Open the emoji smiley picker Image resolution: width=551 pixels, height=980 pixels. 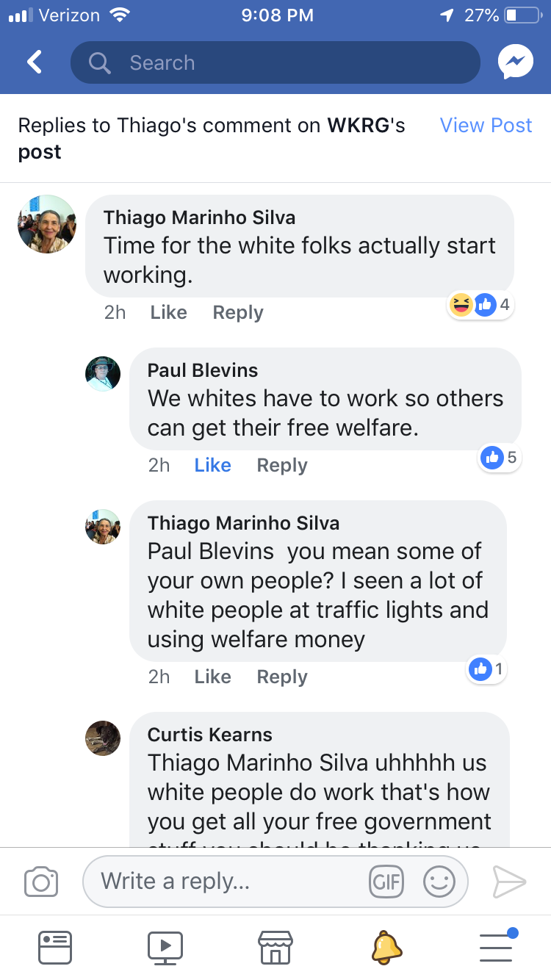click(x=439, y=882)
